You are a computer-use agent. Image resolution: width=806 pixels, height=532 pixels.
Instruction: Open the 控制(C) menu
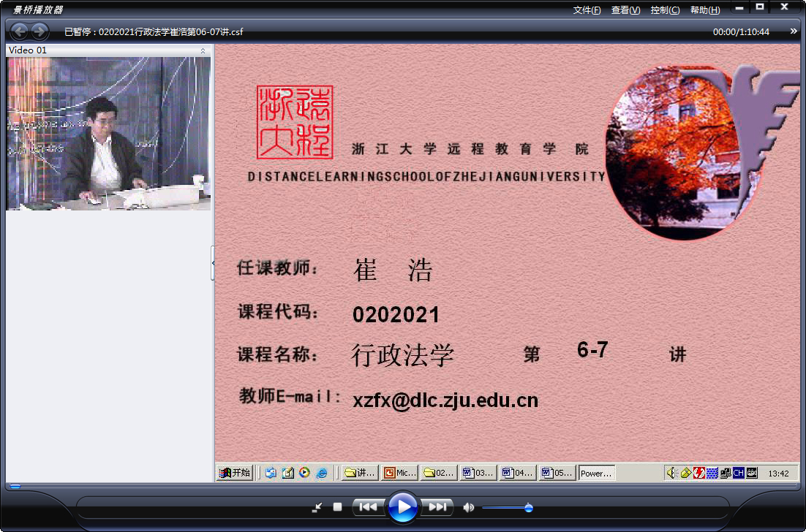(665, 9)
